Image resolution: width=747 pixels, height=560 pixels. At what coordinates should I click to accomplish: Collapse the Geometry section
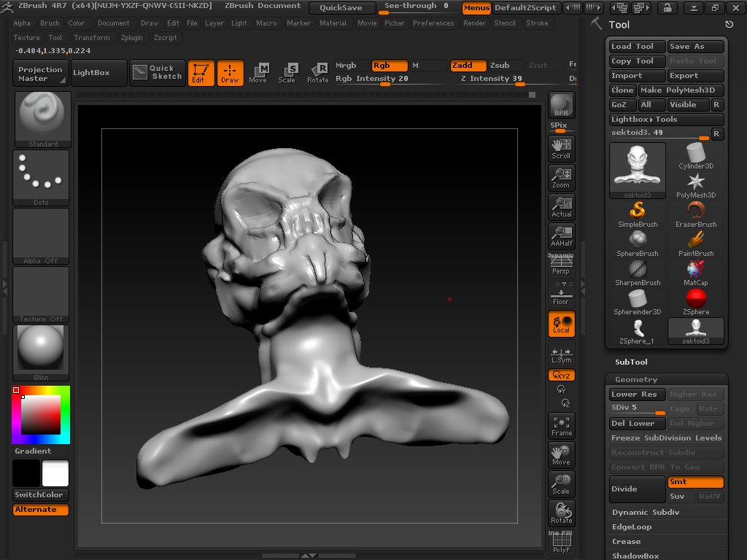[635, 379]
